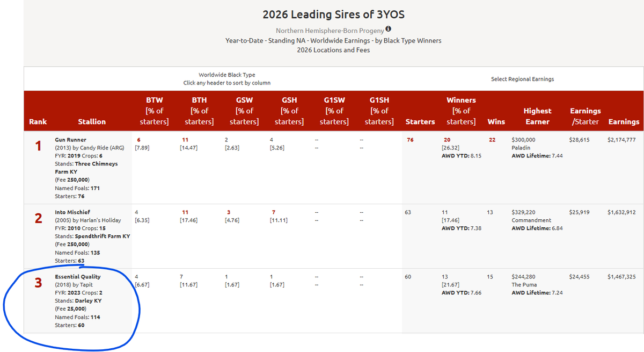
Task: Sort by Highest Earner column
Action: pyautogui.click(x=537, y=116)
